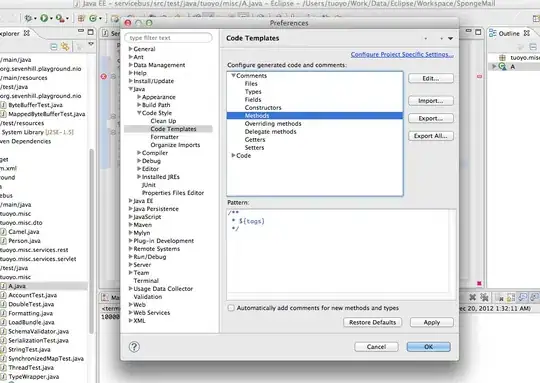
Task: Open Preferences page history menu arrow
Action: (450, 39)
